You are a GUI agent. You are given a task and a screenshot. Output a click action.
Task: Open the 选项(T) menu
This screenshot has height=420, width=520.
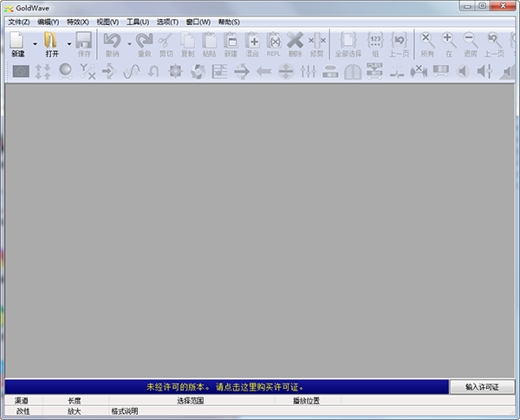tap(167, 22)
